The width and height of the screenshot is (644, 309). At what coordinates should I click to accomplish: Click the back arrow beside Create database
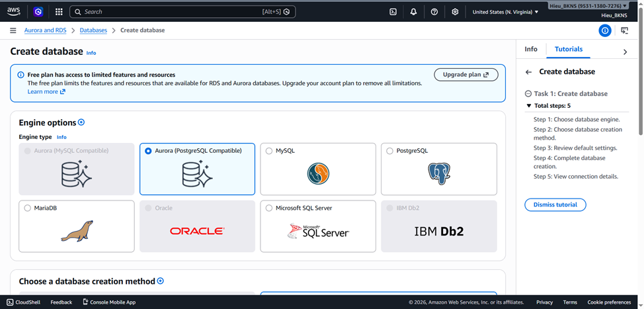click(528, 72)
